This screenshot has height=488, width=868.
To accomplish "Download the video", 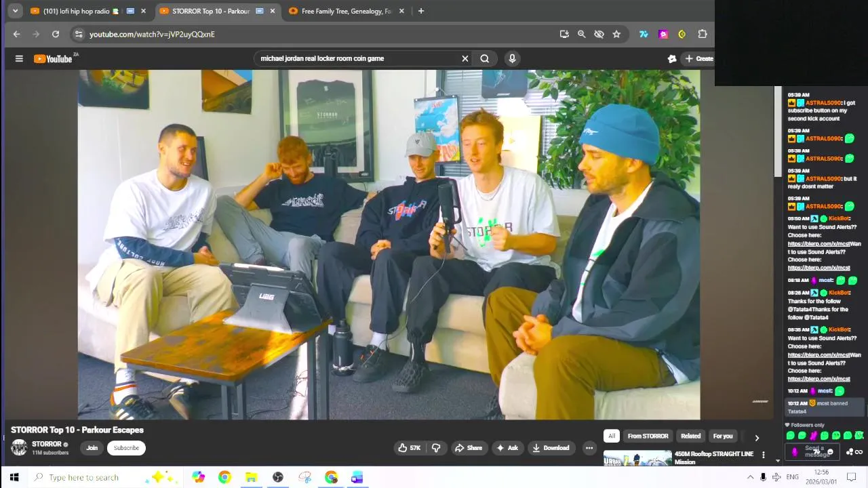I will coord(551,448).
